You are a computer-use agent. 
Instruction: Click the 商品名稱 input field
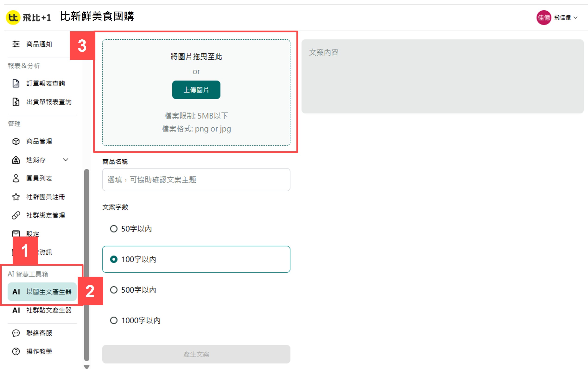click(x=196, y=180)
